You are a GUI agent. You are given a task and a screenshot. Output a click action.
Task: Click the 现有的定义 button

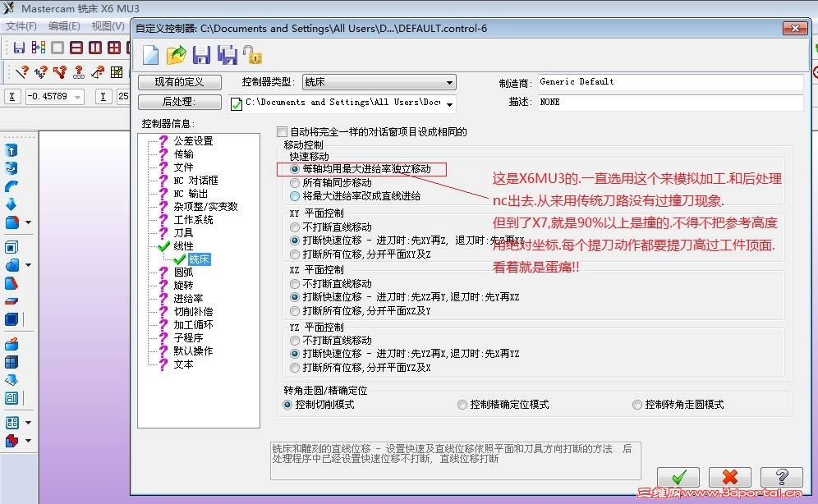180,82
